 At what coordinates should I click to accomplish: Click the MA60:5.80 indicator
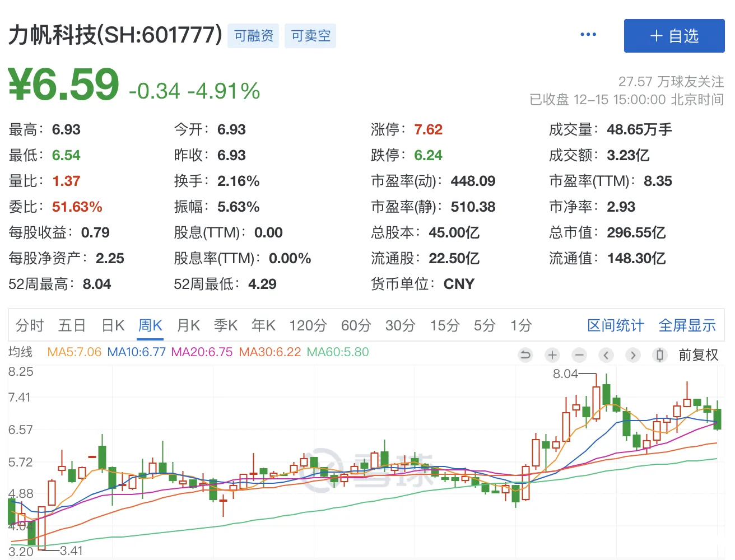pyautogui.click(x=338, y=352)
